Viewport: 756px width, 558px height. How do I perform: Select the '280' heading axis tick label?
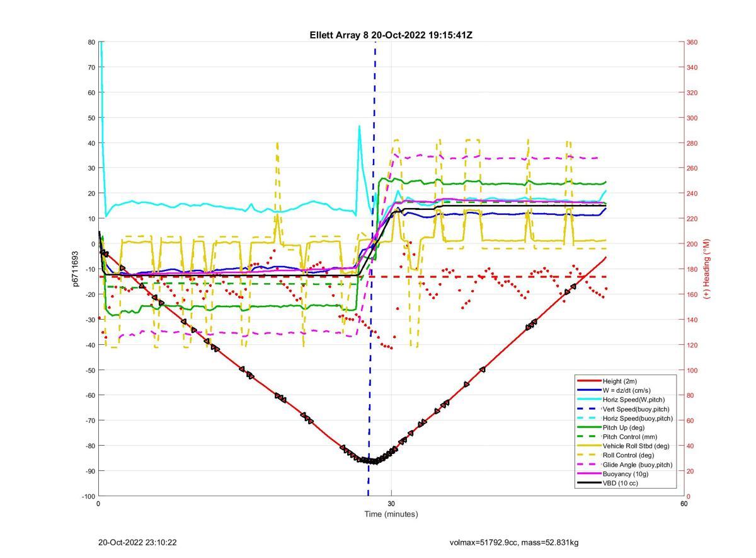692,143
